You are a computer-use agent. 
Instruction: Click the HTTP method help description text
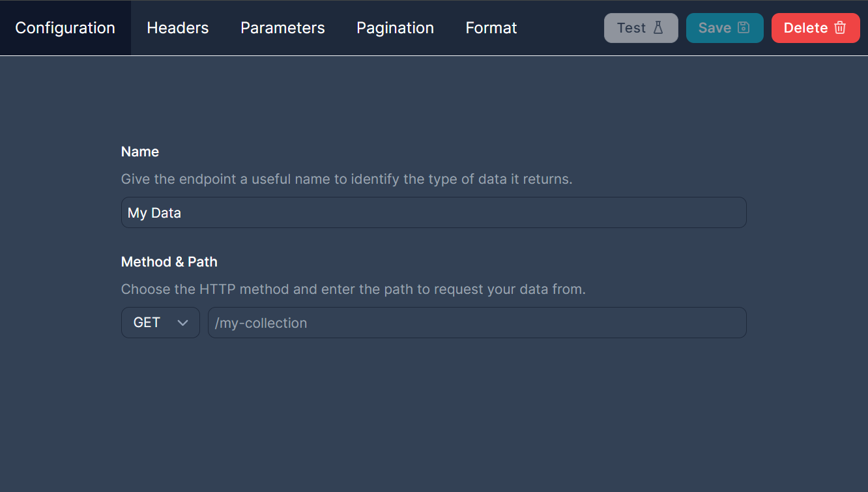tap(353, 289)
